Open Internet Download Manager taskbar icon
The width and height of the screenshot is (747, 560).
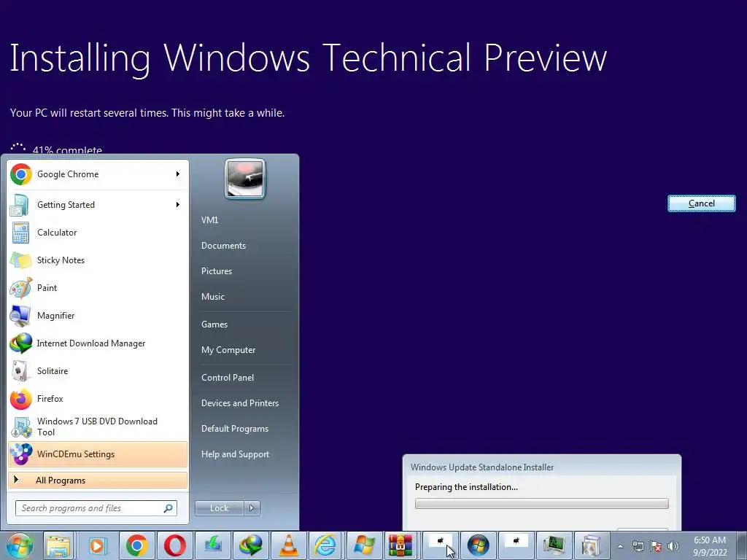251,545
